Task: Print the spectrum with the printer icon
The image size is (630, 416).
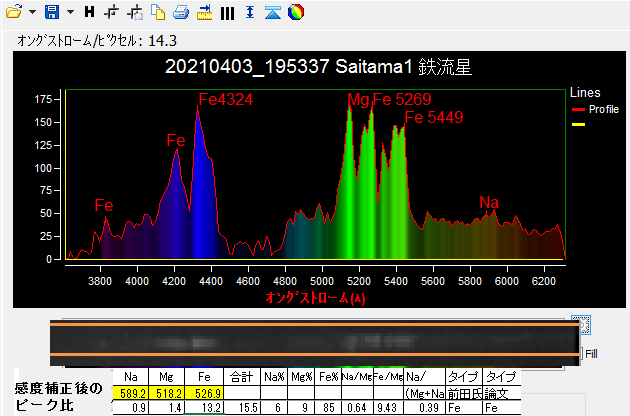Action: click(x=181, y=12)
